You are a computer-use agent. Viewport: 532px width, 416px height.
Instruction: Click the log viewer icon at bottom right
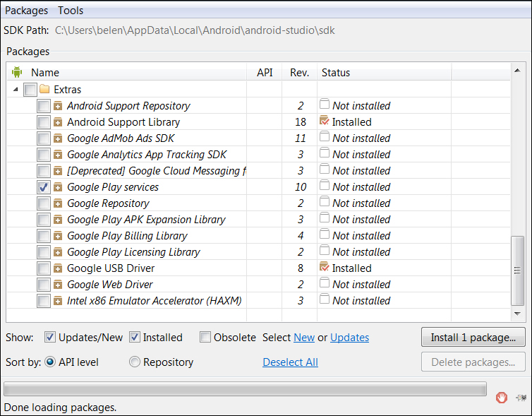[x=521, y=398]
